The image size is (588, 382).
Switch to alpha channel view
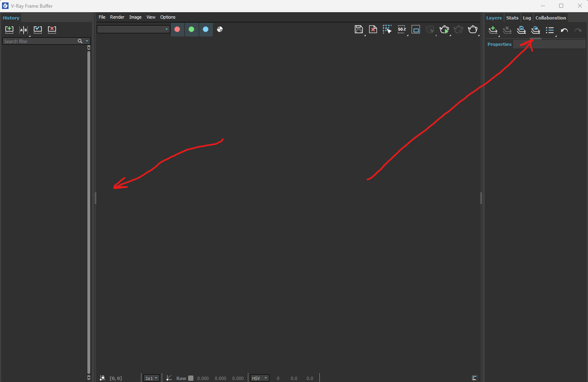click(220, 29)
